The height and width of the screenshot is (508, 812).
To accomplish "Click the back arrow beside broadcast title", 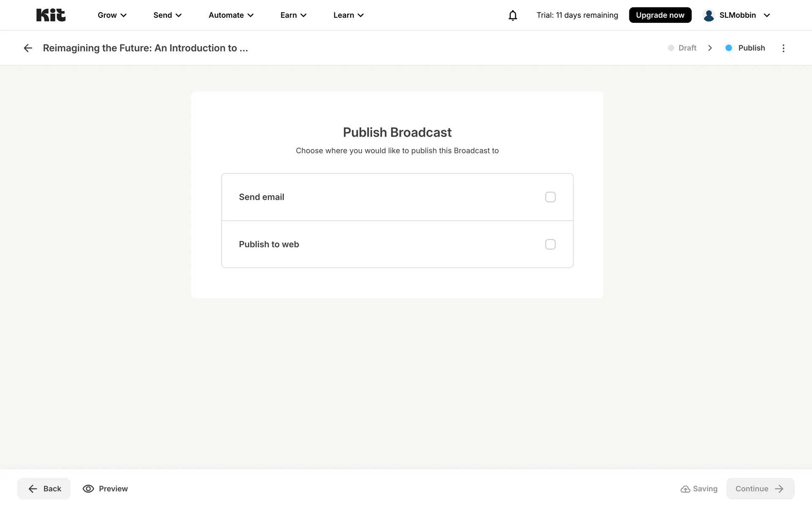I will click(x=28, y=48).
